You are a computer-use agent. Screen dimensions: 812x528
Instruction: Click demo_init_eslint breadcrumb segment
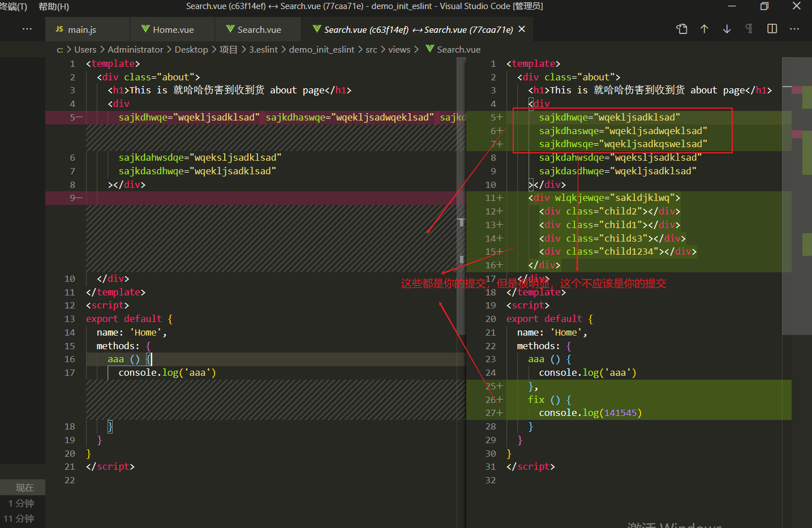click(321, 49)
